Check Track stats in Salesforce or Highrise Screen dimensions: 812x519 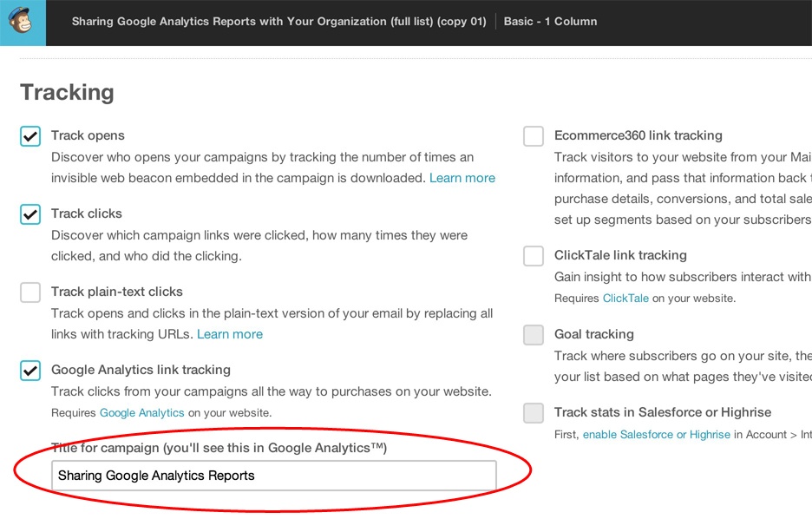pyautogui.click(x=534, y=413)
